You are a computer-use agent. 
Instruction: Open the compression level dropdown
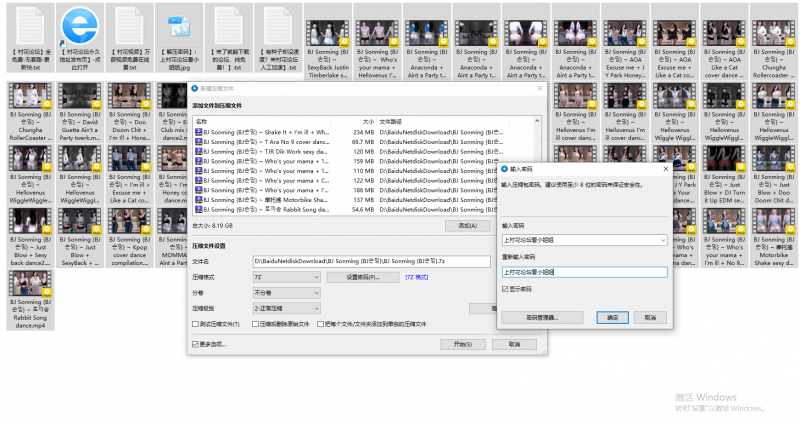pos(317,309)
